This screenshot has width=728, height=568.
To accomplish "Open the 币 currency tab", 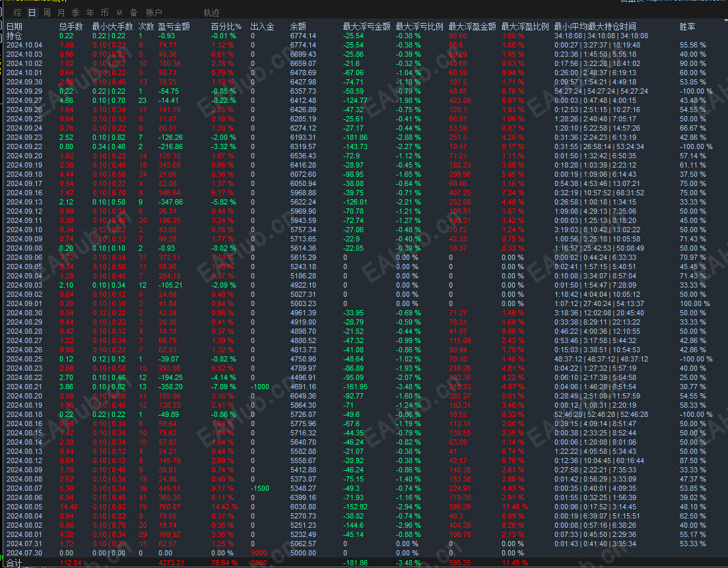I will coord(104,13).
